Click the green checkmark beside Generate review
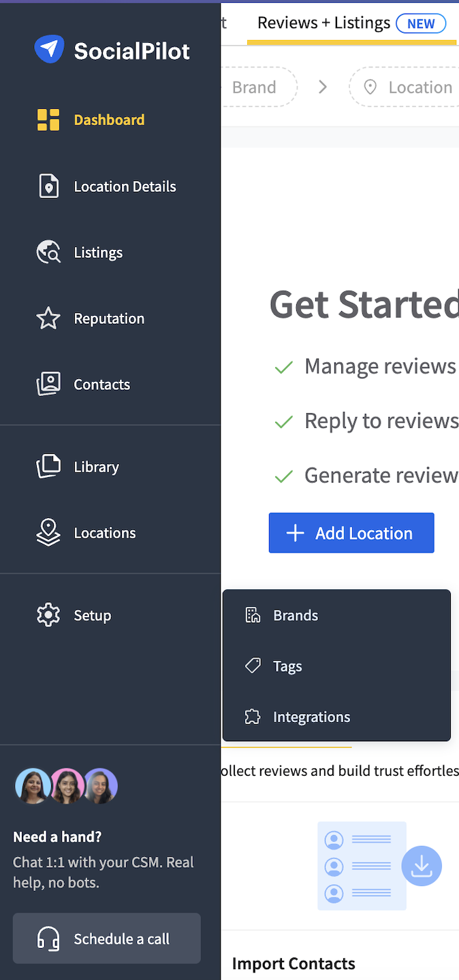The width and height of the screenshot is (459, 980). [x=283, y=476]
